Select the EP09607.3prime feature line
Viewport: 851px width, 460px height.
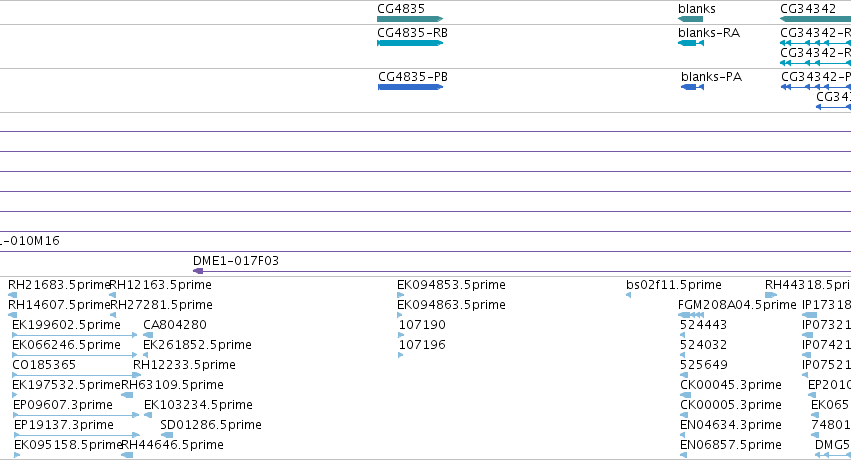click(x=76, y=415)
